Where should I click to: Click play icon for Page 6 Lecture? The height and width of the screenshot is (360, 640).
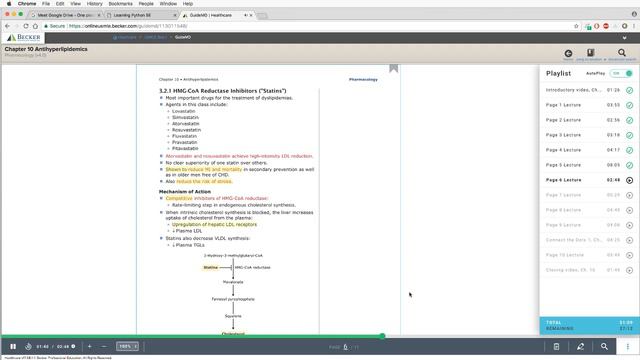pos(629,180)
